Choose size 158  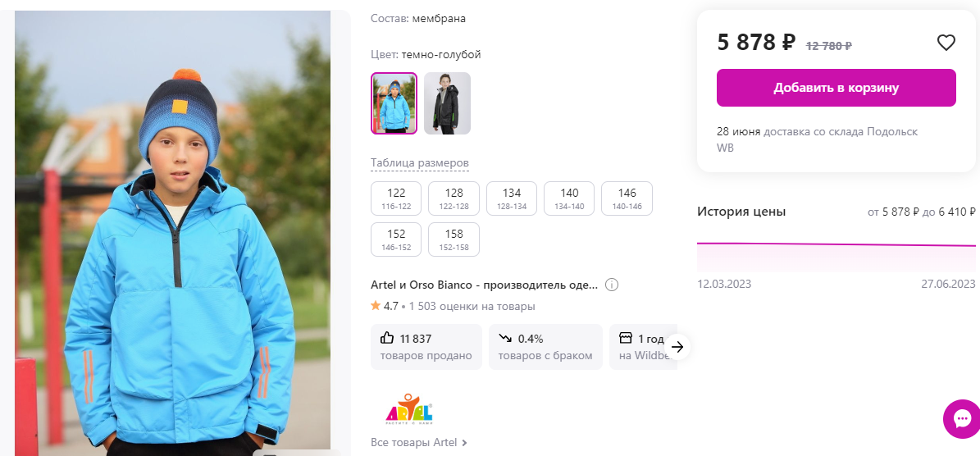click(x=454, y=239)
